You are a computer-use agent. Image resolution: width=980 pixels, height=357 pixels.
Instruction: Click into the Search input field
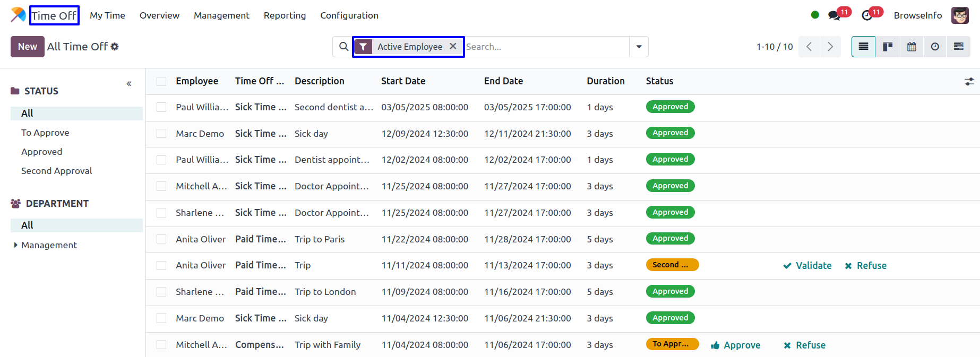pyautogui.click(x=546, y=47)
